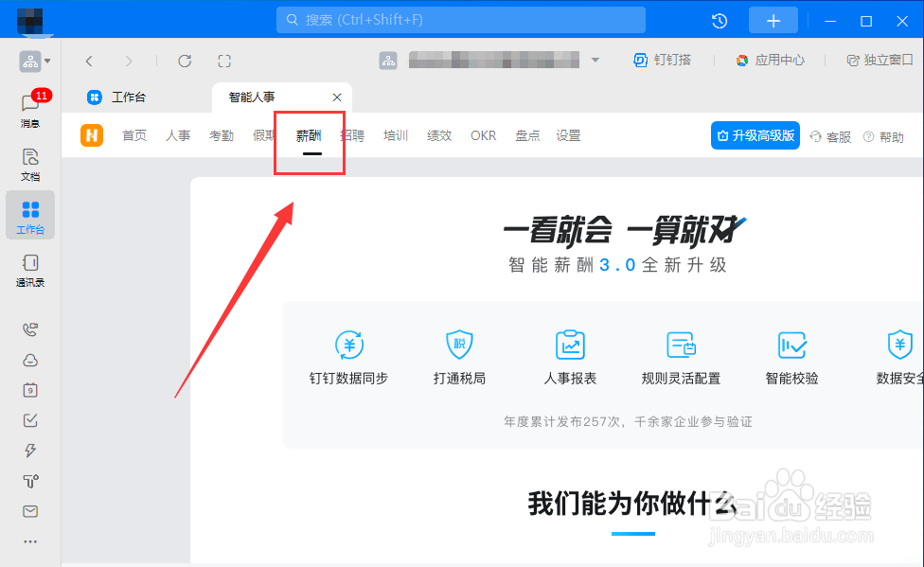Open the 绩效 menu item
The image size is (924, 567).
(x=439, y=135)
